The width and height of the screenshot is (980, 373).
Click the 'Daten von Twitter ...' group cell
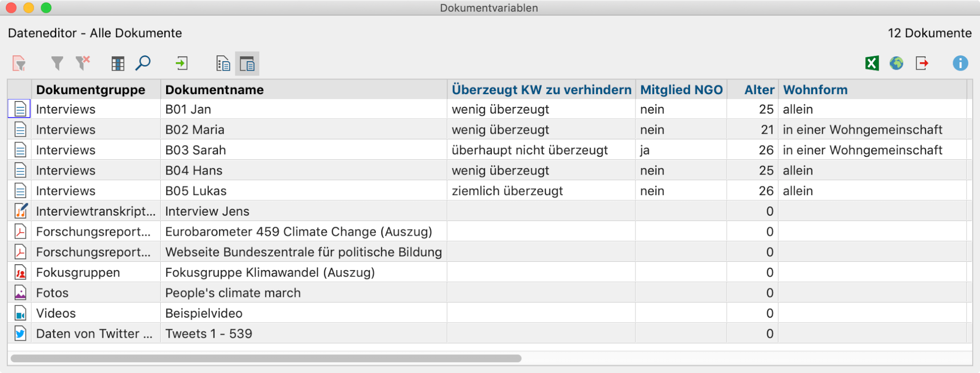point(96,333)
